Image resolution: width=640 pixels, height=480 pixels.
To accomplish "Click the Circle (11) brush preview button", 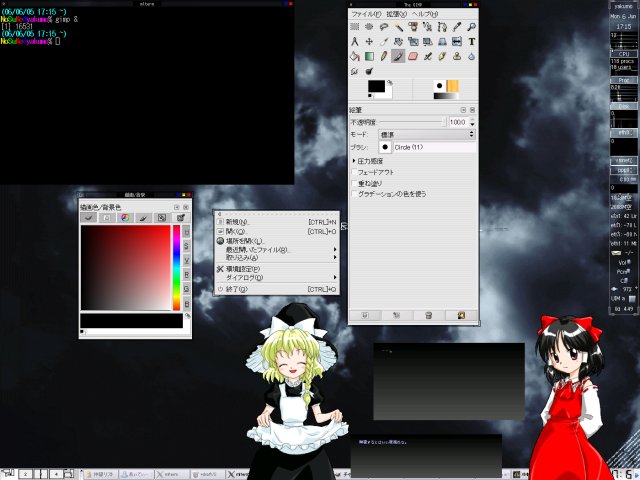I will point(385,147).
